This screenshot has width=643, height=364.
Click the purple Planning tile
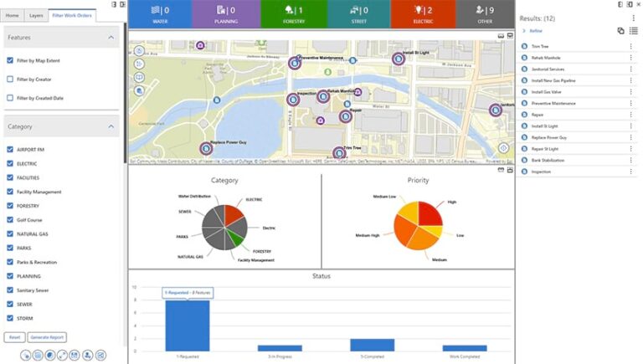point(226,14)
